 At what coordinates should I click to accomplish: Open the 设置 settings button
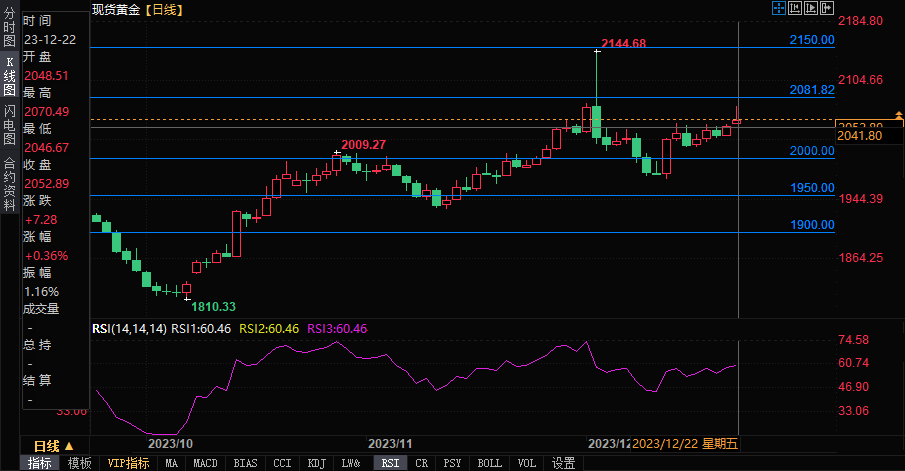pos(564,463)
